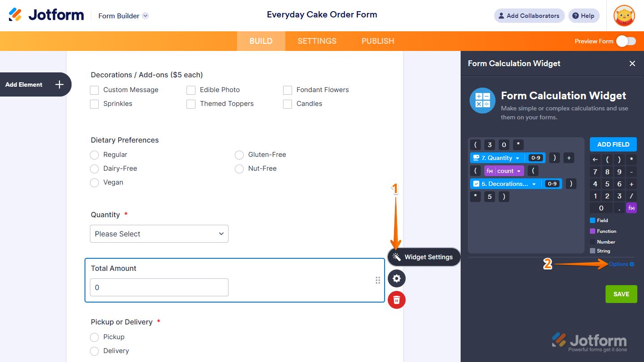Enable the Preview Form toggle

(x=626, y=41)
